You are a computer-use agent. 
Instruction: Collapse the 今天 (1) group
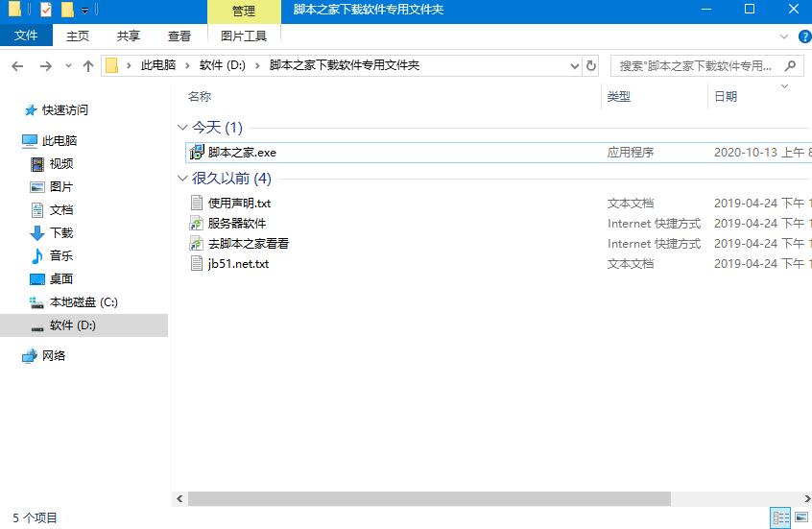coord(181,127)
